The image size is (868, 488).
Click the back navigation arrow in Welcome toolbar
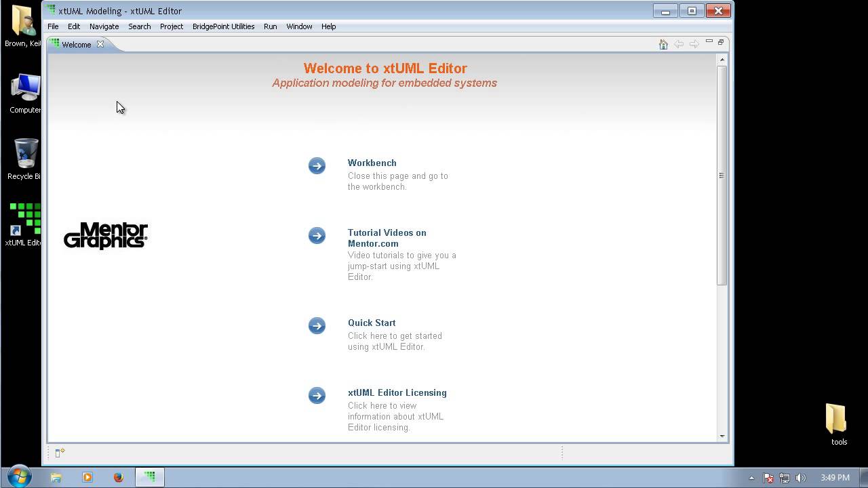[x=679, y=44]
